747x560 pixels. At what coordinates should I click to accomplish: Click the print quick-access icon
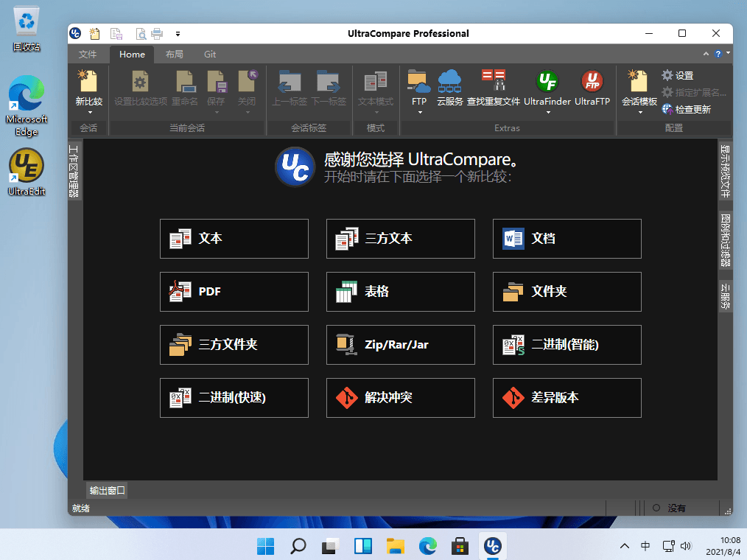[157, 33]
